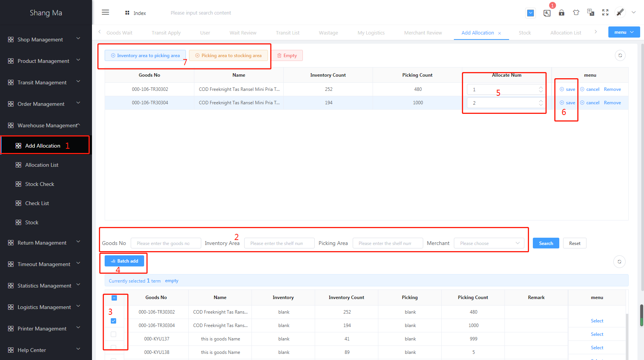This screenshot has height=360, width=644.
Task: Click the blue collapse icon in top bar
Action: [x=531, y=13]
